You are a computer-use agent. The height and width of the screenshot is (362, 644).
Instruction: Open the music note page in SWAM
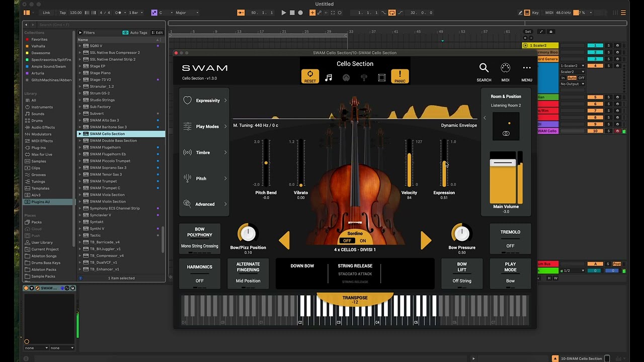point(329,77)
